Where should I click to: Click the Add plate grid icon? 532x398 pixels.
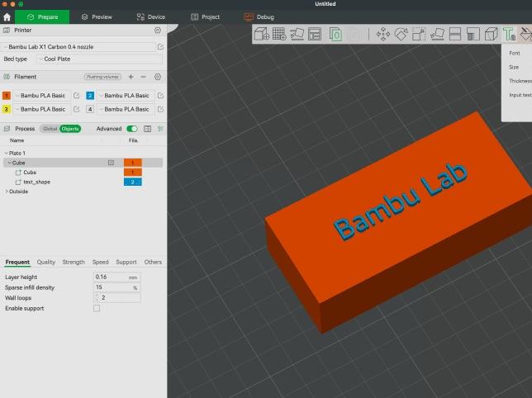coord(279,34)
